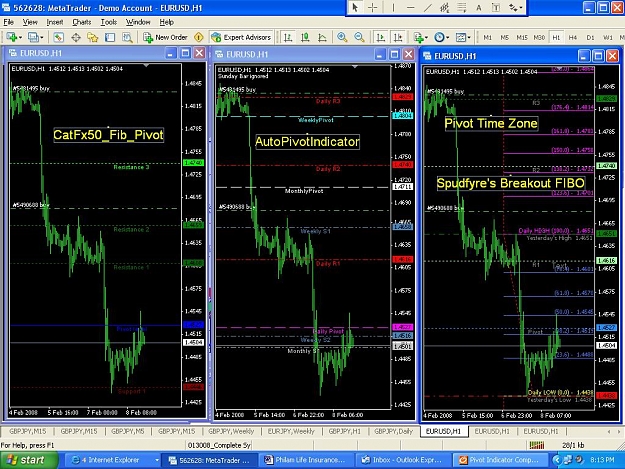Open the Templates icon
This screenshot has width=625, height=469.
[460, 37]
